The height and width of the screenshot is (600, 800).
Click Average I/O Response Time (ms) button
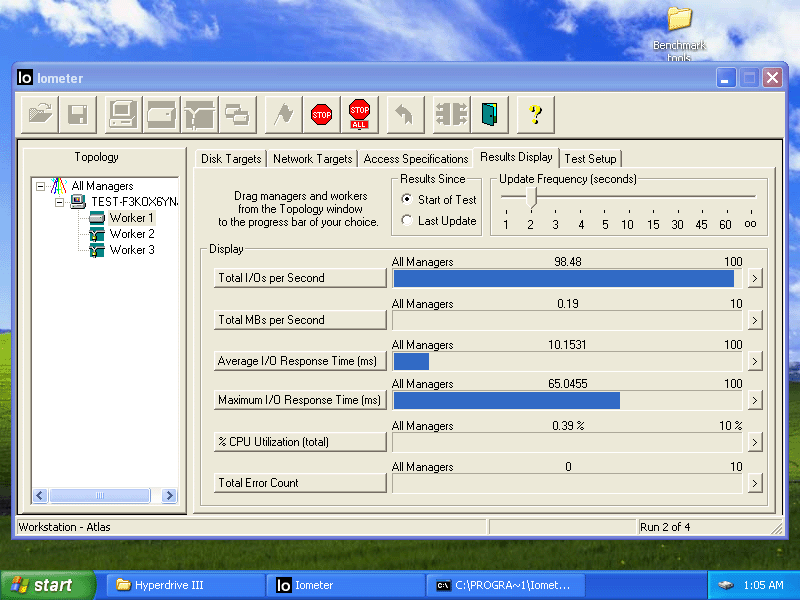coord(300,361)
